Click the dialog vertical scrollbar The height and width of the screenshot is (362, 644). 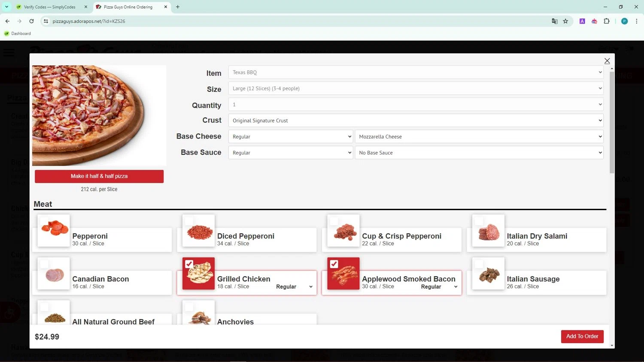tap(611, 122)
